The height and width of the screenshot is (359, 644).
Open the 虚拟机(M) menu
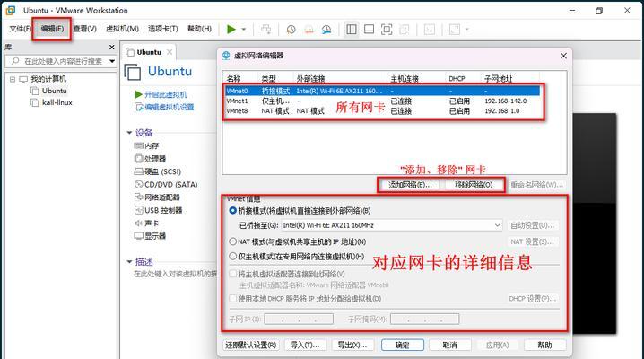click(x=122, y=29)
